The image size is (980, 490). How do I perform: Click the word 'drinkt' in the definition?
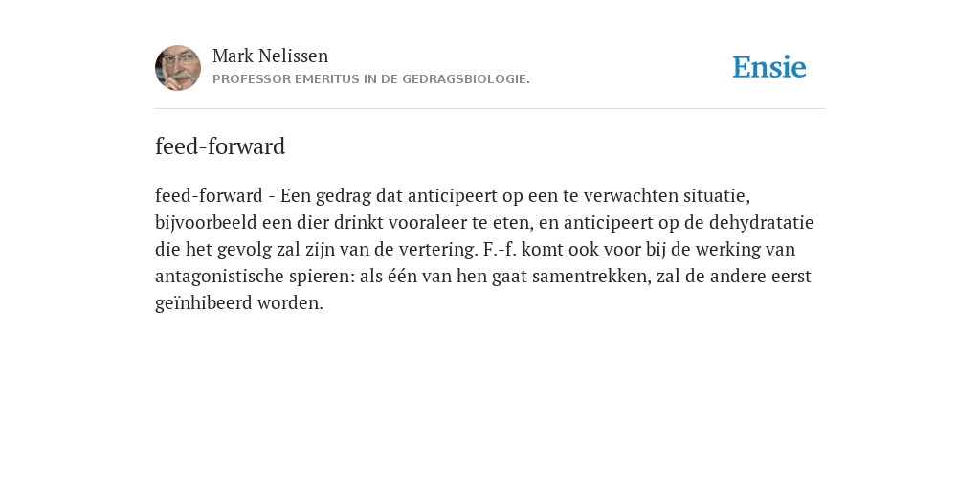pyautogui.click(x=358, y=222)
